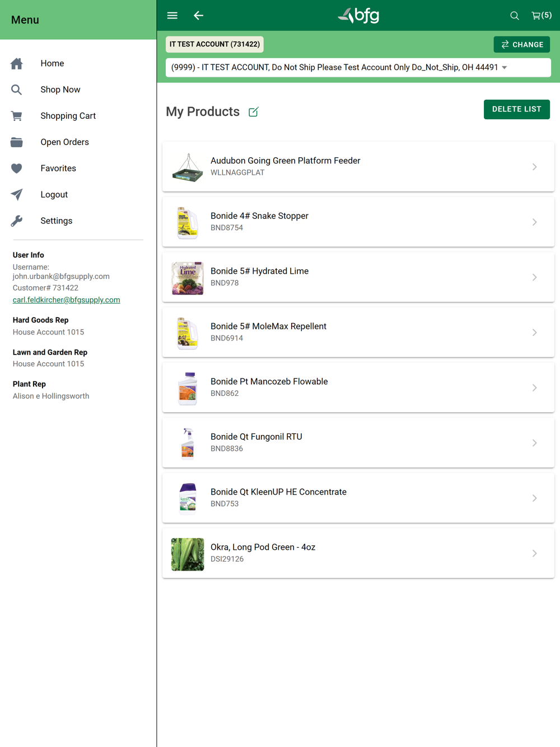The height and width of the screenshot is (747, 560).
Task: Open the hamburger menu icon
Action: click(x=172, y=16)
